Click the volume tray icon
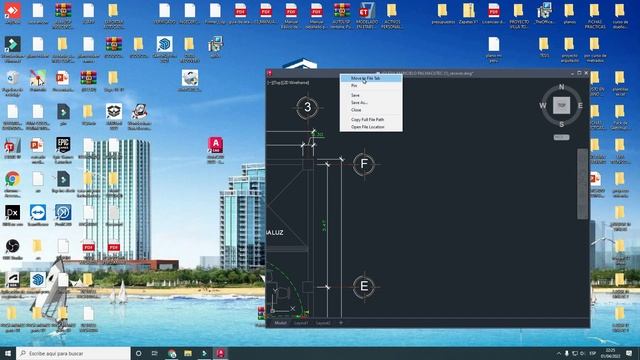Viewport: 640px width, 360px height. 582,353
